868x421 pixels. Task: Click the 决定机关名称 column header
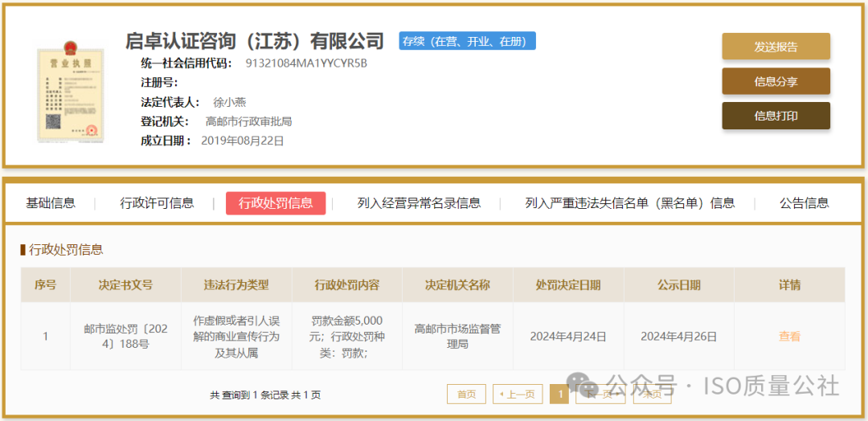click(x=458, y=285)
